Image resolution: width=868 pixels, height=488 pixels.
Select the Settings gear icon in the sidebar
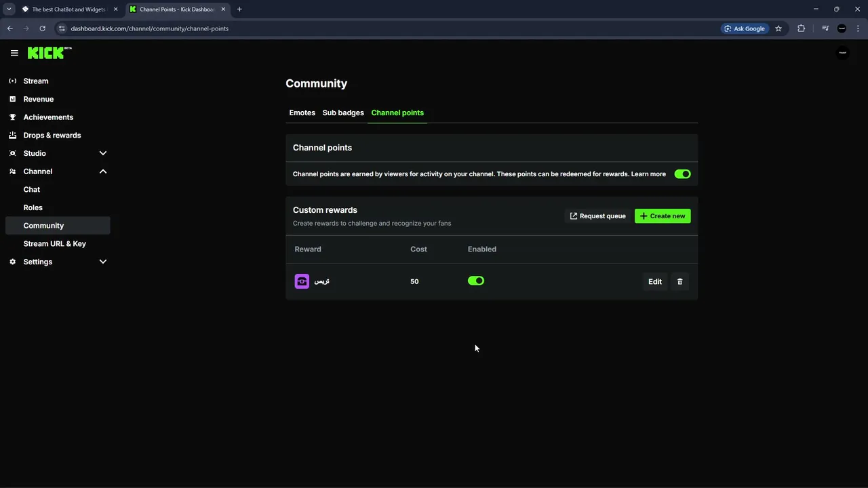click(x=12, y=262)
